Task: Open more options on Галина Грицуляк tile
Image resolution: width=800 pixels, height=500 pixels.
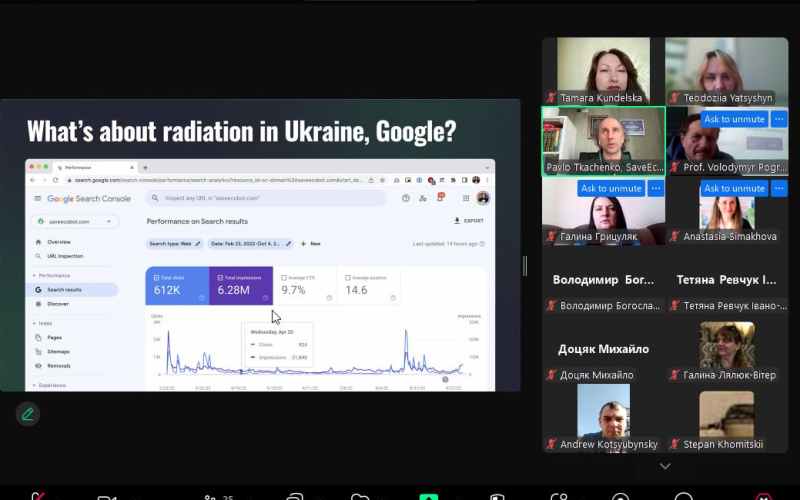Action: [656, 188]
